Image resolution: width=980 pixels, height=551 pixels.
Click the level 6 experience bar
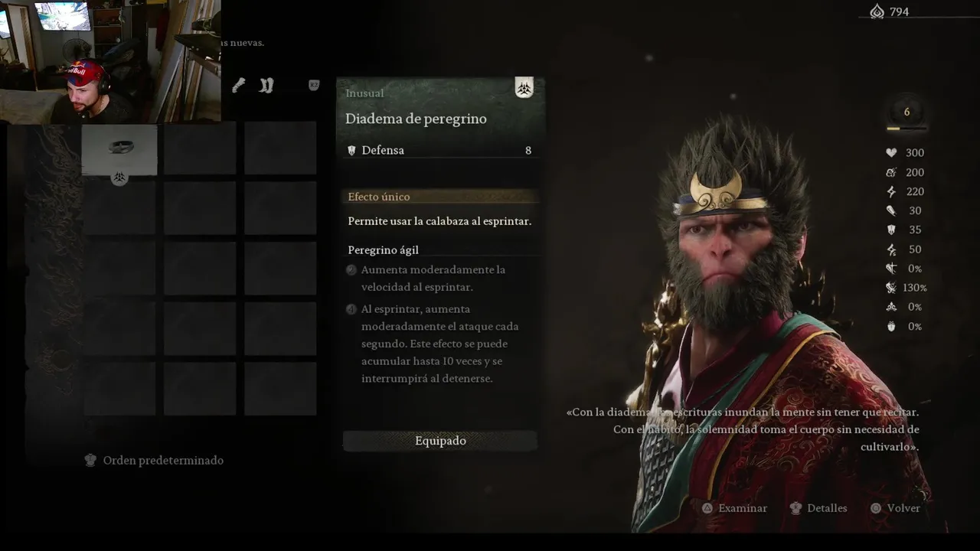point(906,129)
